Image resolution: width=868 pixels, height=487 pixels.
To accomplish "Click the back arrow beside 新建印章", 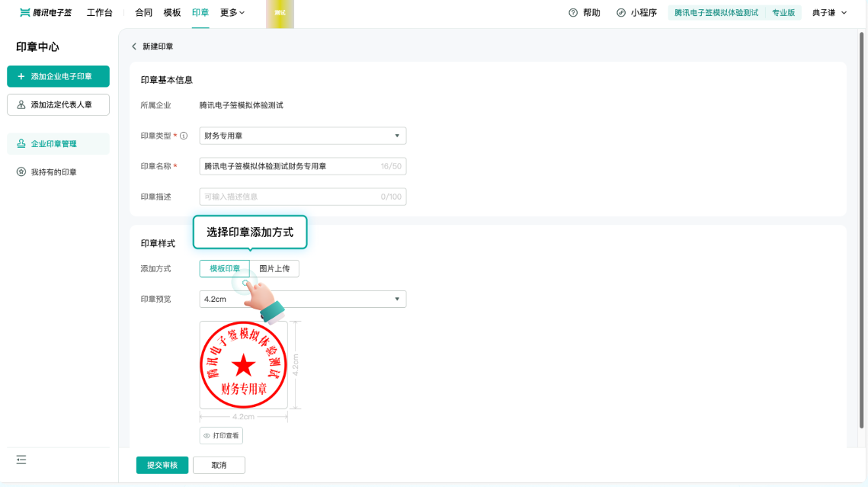I will 134,46.
